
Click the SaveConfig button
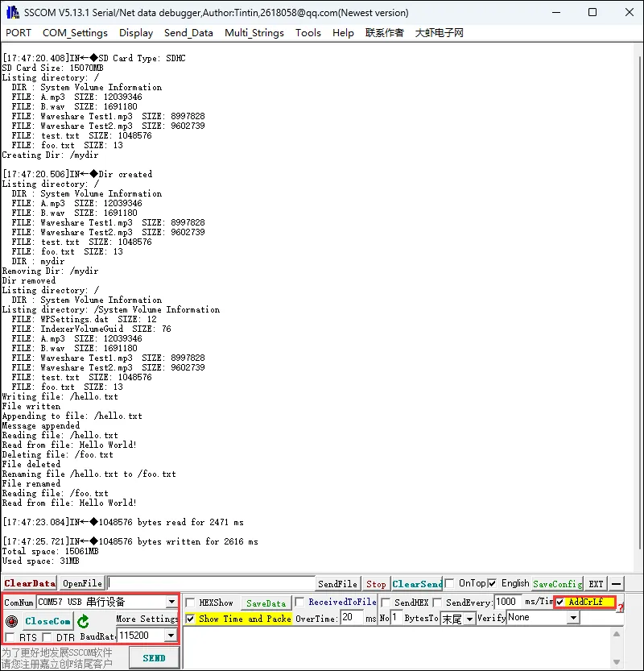click(x=557, y=583)
